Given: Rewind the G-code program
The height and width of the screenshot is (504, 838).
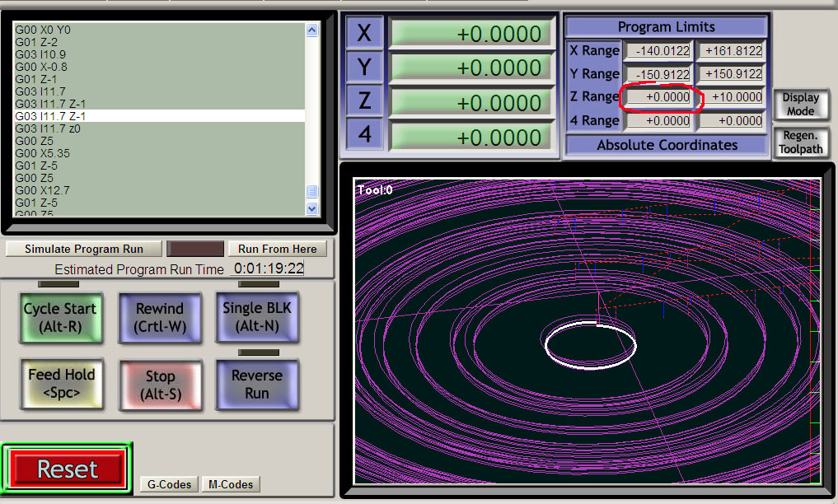Looking at the screenshot, I should (x=159, y=318).
